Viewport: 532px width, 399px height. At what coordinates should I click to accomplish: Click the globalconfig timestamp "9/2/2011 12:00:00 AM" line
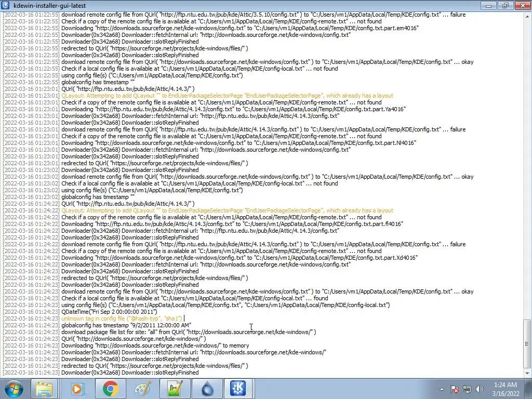97,325
